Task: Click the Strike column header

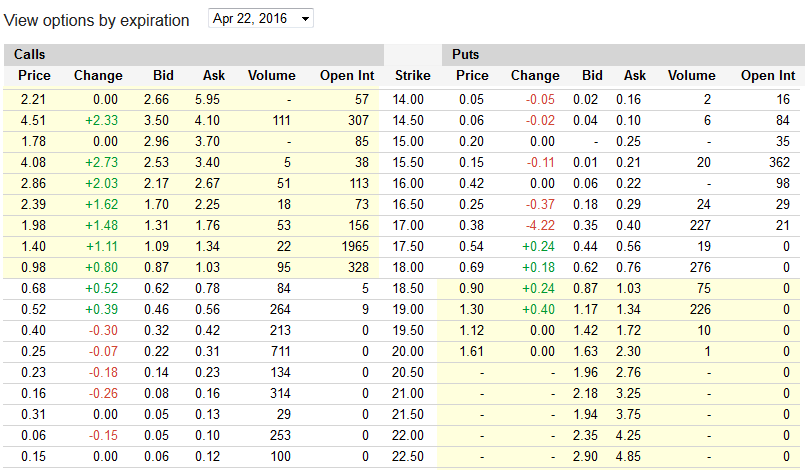Action: [x=412, y=76]
